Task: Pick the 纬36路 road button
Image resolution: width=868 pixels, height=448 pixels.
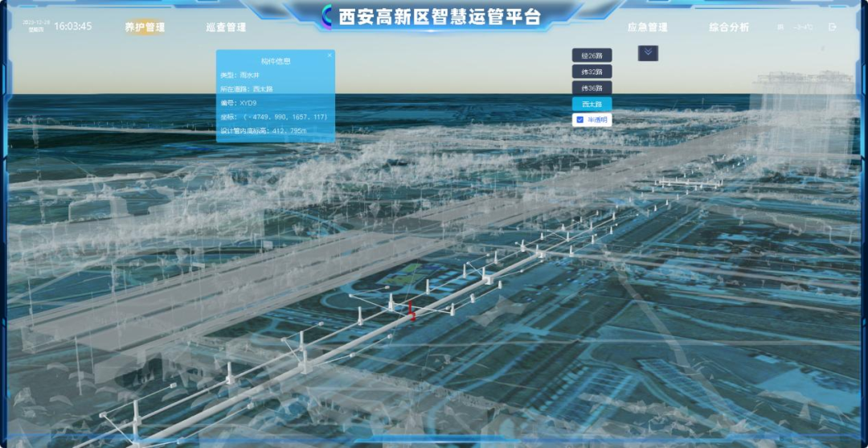Action: (x=592, y=88)
